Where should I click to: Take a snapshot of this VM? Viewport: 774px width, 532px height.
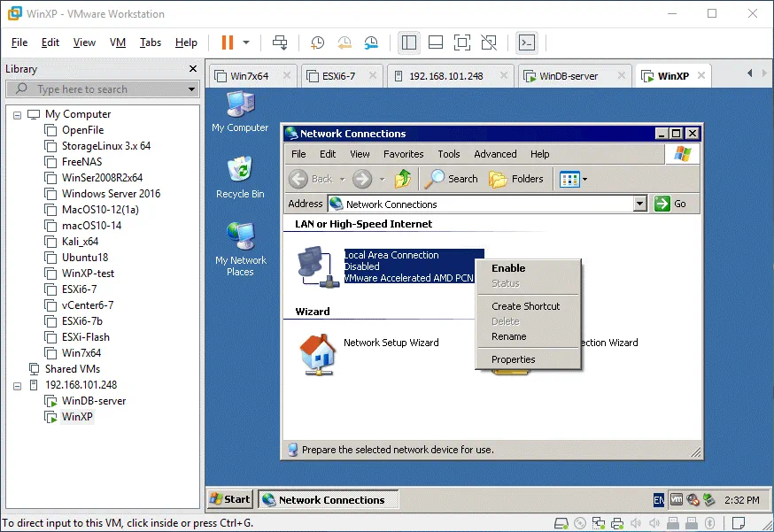tap(317, 42)
